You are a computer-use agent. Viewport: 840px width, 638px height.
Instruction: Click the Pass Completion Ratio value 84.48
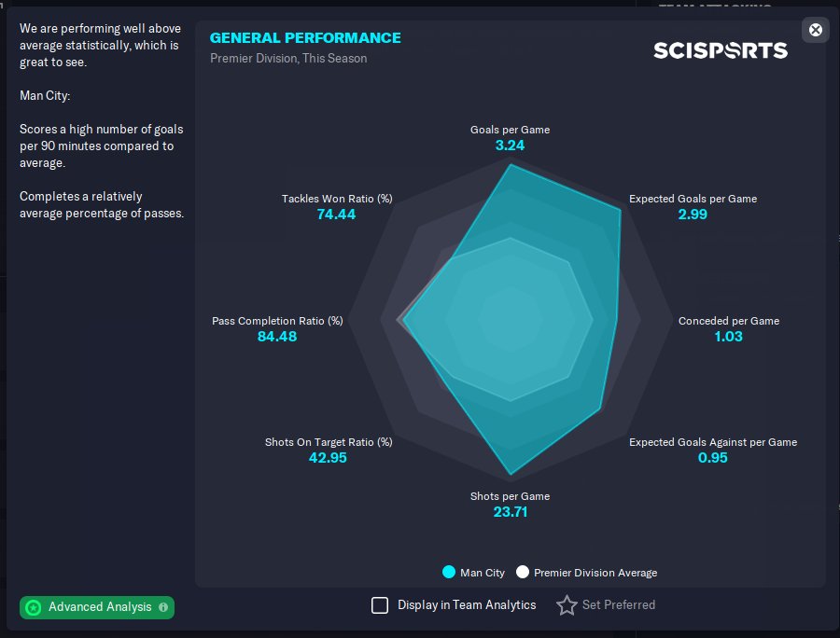[277, 337]
